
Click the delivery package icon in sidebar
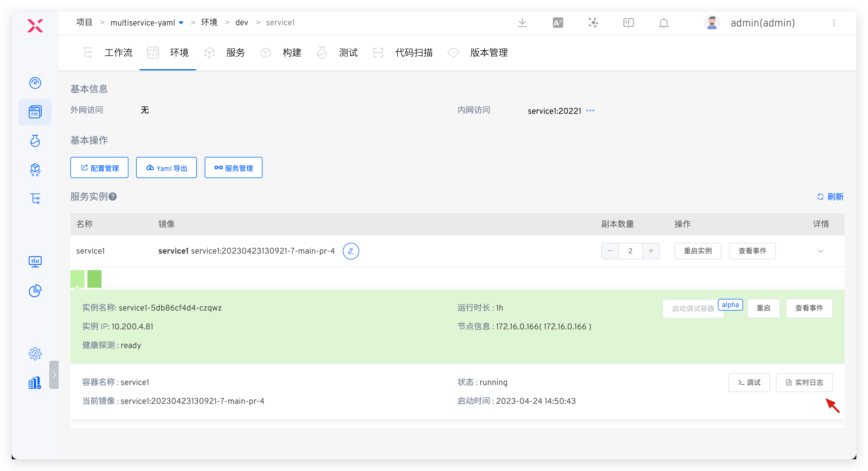35,170
